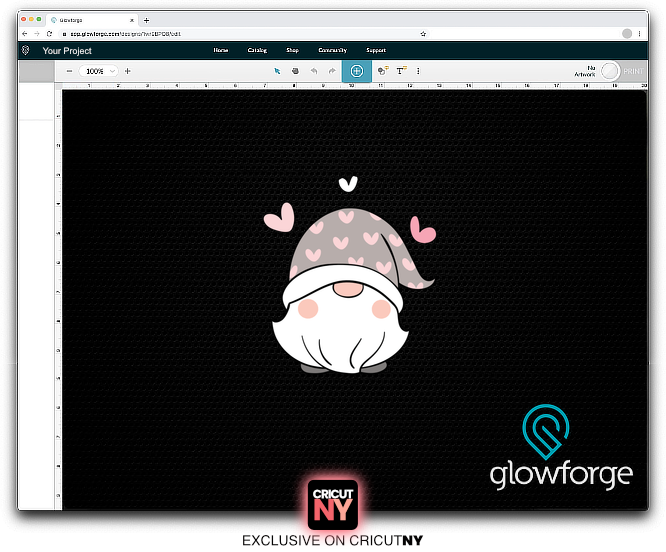This screenshot has height=552, width=666.
Task: Choose the arrow Select tool
Action: 277,71
